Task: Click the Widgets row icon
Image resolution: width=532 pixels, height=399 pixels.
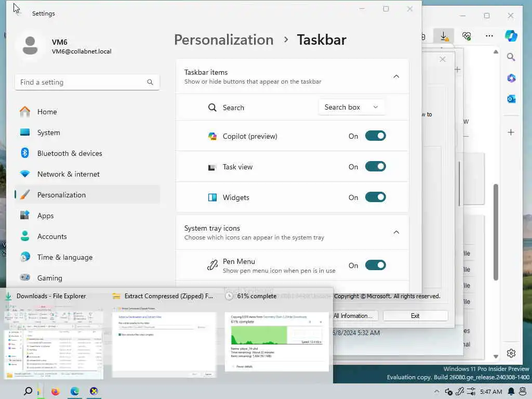Action: (x=212, y=197)
